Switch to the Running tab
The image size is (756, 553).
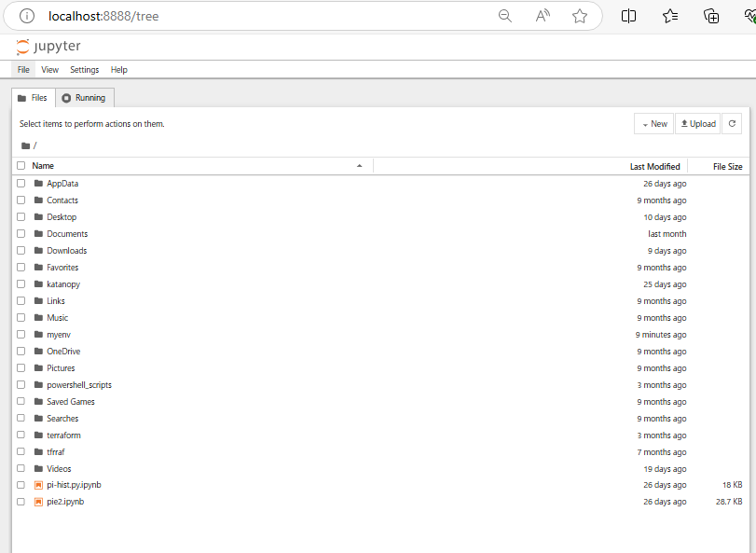[84, 97]
